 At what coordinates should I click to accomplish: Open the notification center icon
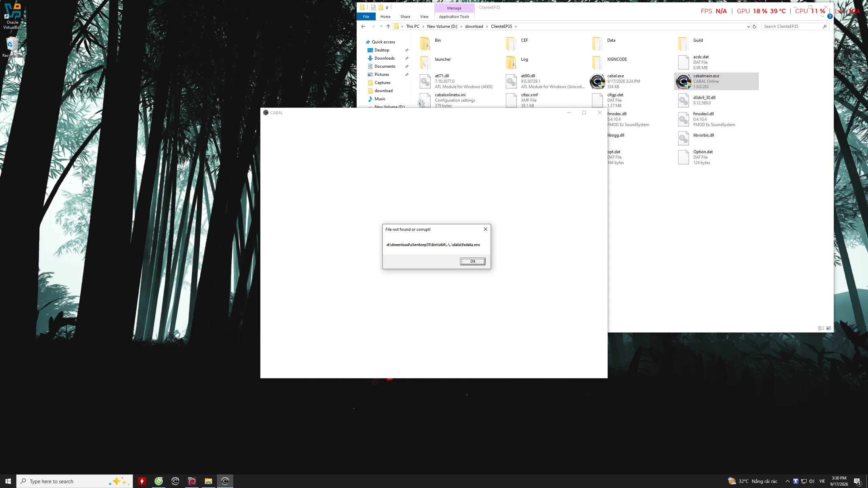(x=857, y=481)
